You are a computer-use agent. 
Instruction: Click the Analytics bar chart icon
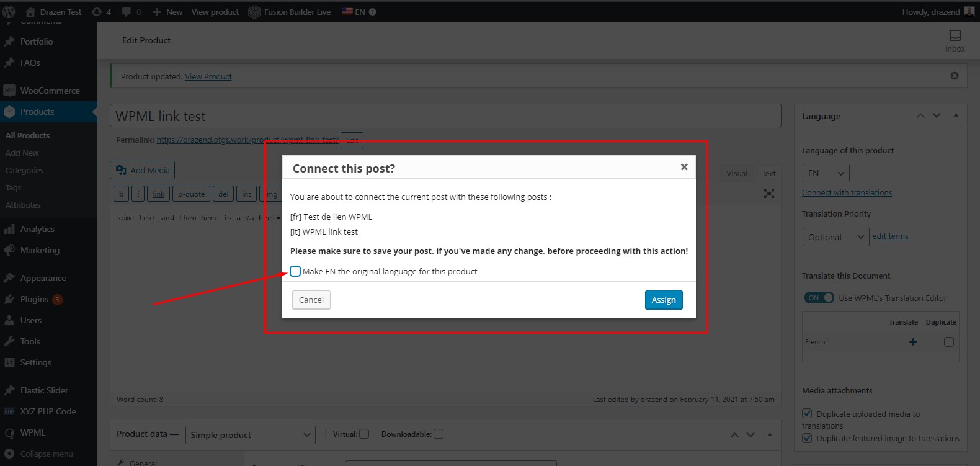point(9,229)
